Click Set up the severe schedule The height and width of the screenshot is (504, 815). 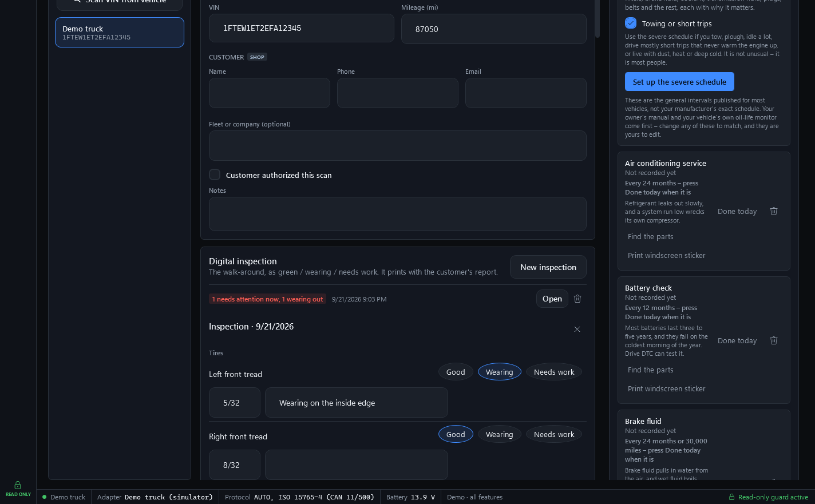click(679, 82)
